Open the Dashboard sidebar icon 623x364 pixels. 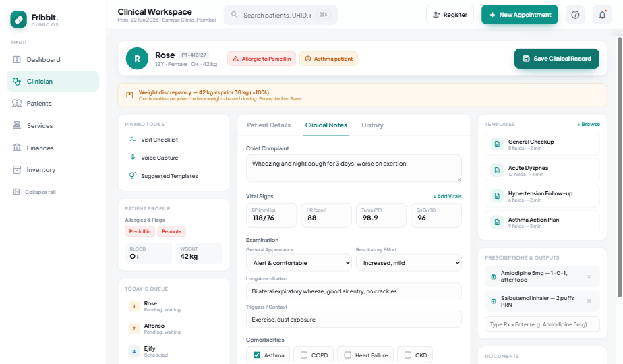[x=17, y=59]
